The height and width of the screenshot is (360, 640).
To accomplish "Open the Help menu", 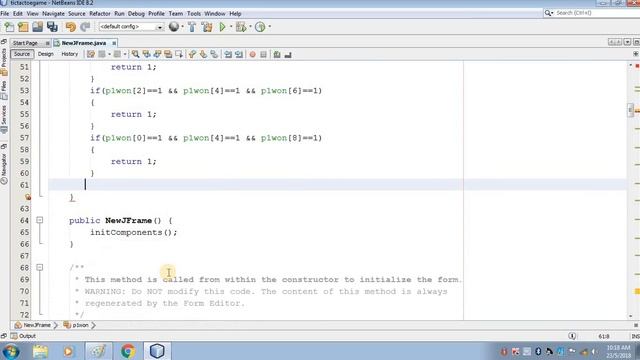I will point(235,13).
